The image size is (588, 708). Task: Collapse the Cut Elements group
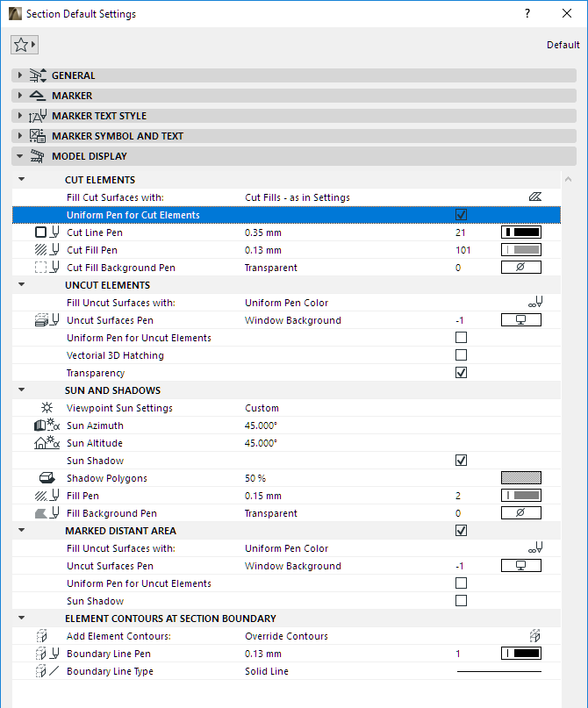(x=21, y=179)
